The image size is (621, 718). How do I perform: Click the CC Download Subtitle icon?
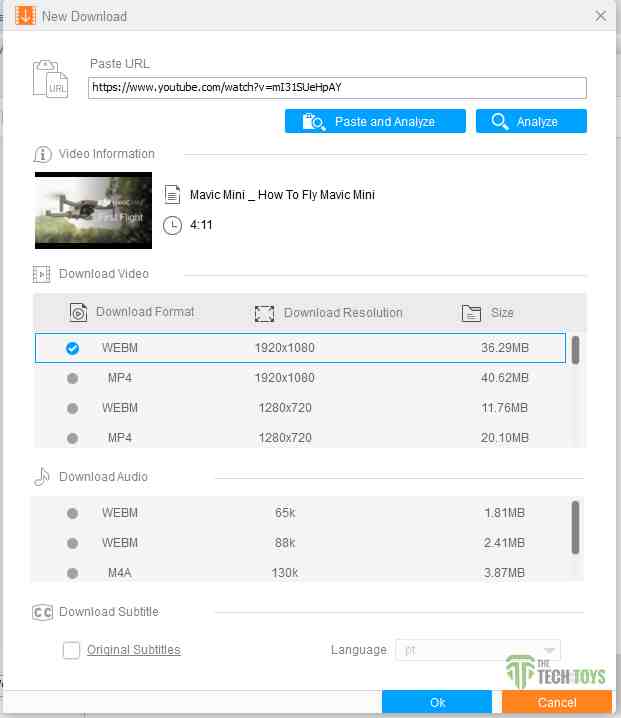coord(43,612)
